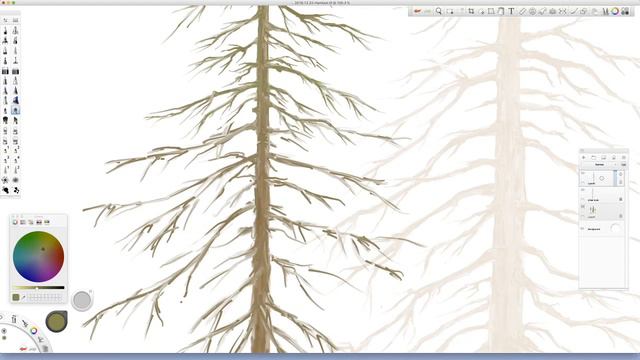
Task: Select the Crop tool
Action: point(471,11)
